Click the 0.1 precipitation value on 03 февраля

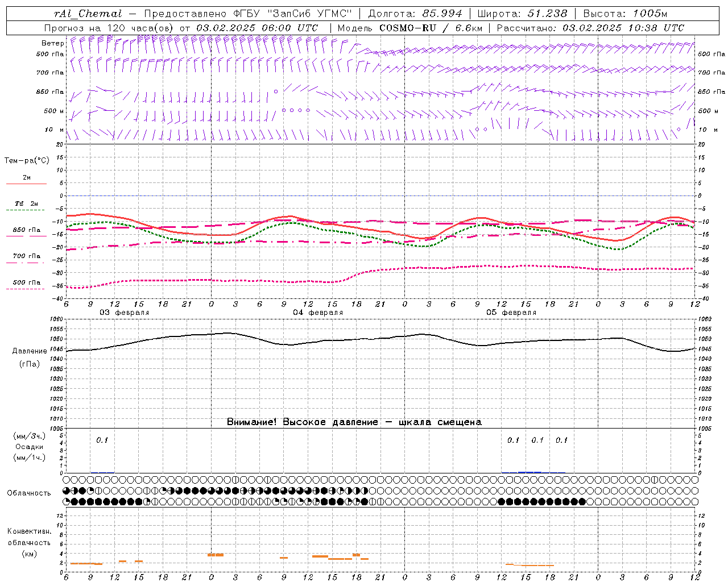(102, 440)
